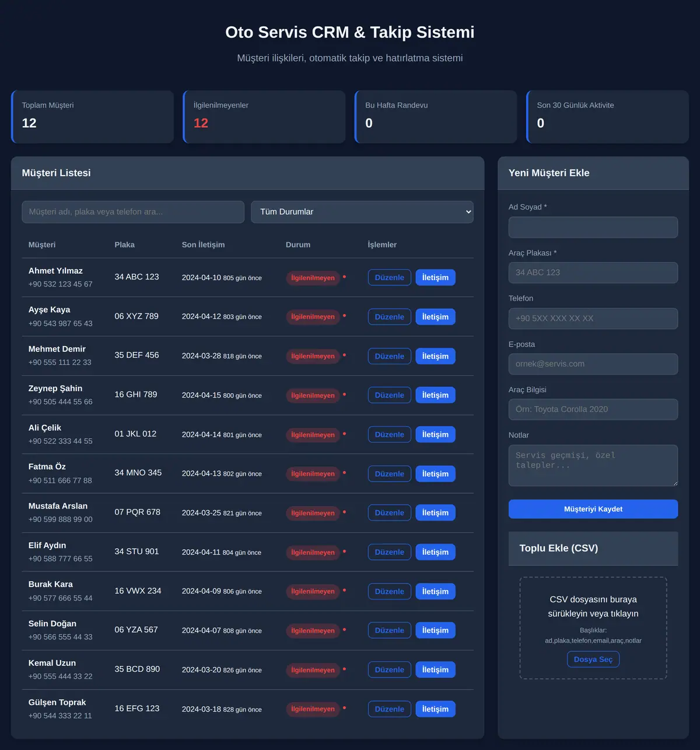The image size is (700, 750).
Task: Click phone +90 505 444 55 66
Action: [61, 402]
